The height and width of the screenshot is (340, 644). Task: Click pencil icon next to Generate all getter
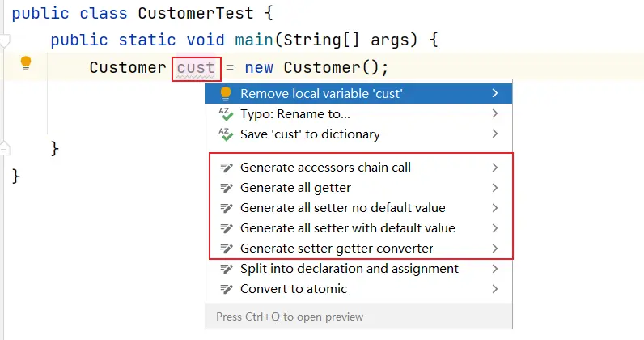(x=226, y=188)
